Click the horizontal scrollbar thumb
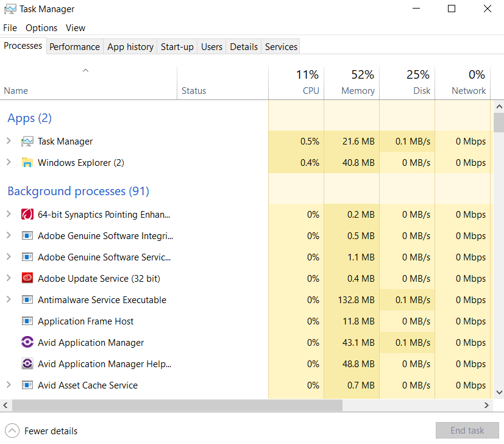504x444 pixels. coord(177,406)
